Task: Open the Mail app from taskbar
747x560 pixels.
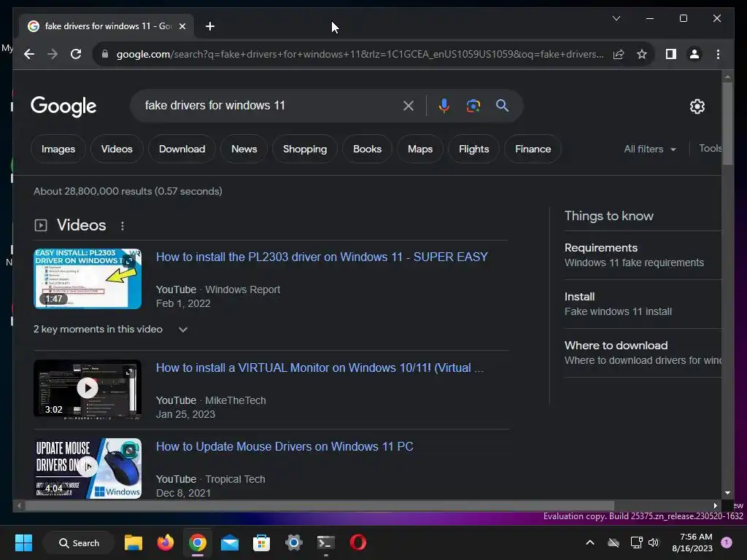Action: tap(230, 542)
